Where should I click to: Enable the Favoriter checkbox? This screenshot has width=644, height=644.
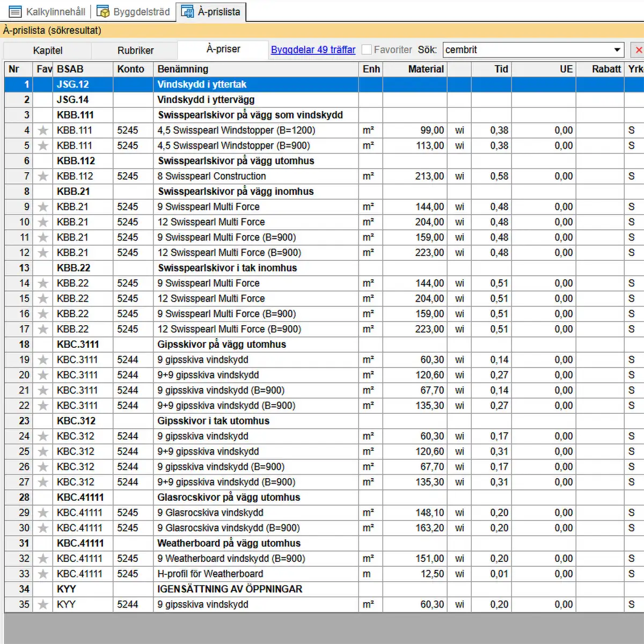coord(367,50)
